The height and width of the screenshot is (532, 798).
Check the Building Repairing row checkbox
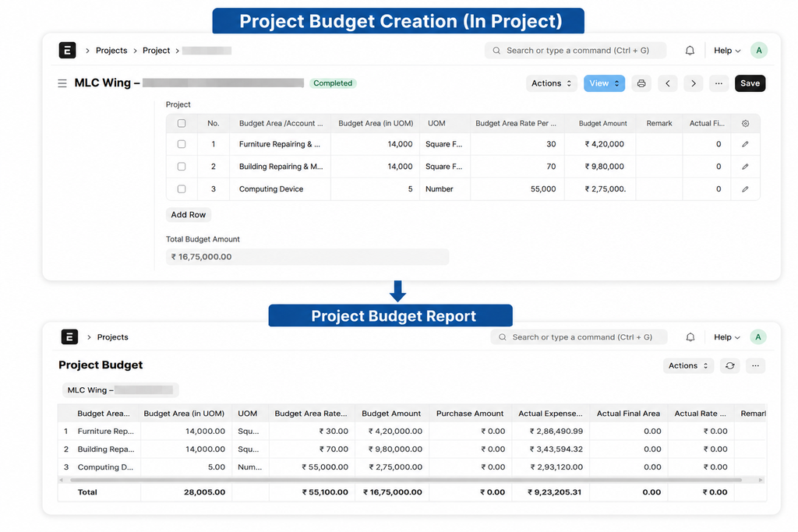coord(182,167)
